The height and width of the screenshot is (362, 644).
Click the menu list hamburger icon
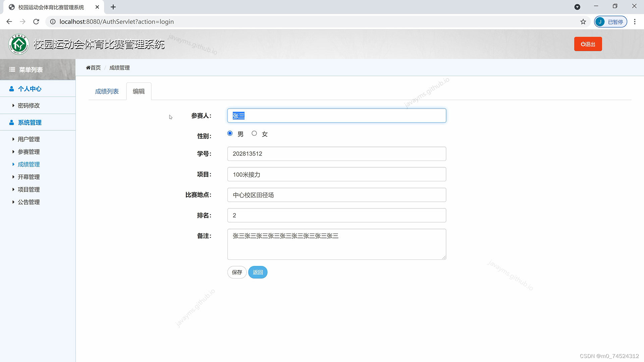(12, 70)
